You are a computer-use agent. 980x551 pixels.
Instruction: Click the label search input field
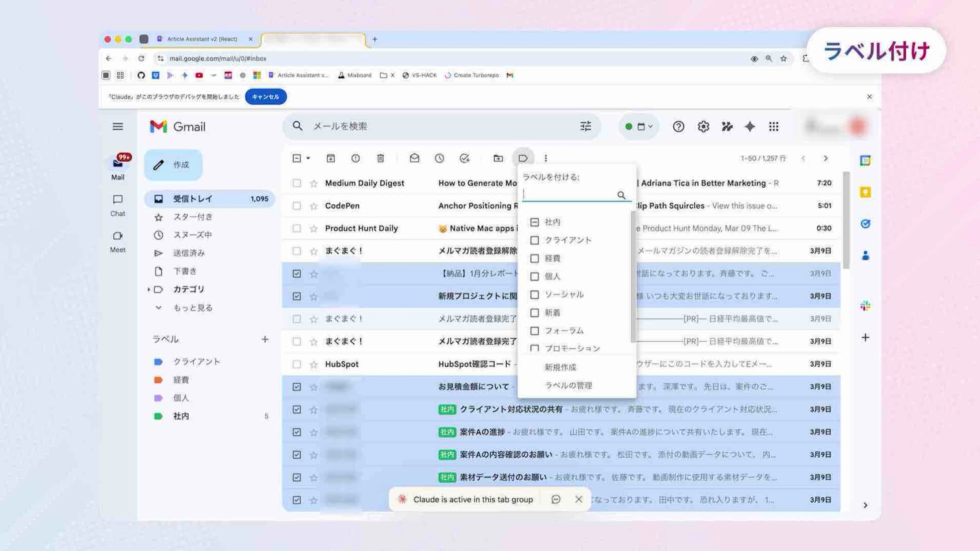(x=569, y=194)
